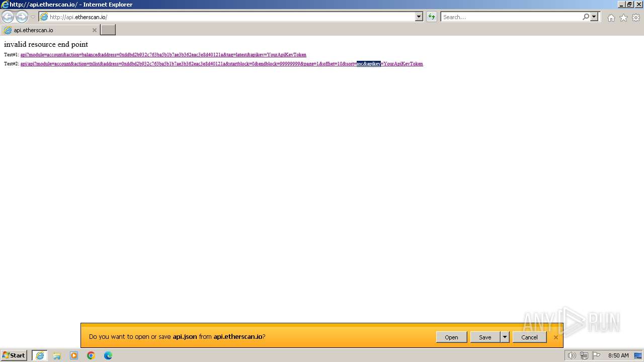Open the Action Center flag icon

point(596,355)
